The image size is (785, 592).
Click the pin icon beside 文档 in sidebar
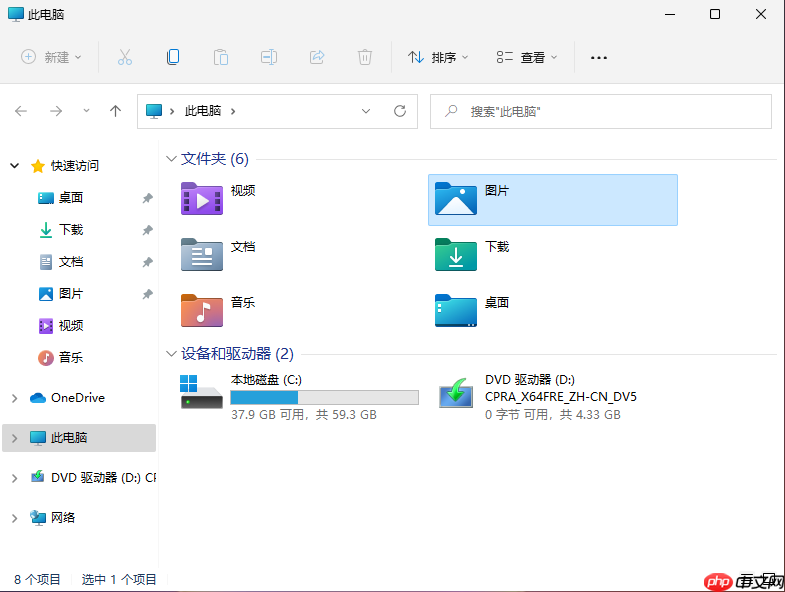pos(147,262)
